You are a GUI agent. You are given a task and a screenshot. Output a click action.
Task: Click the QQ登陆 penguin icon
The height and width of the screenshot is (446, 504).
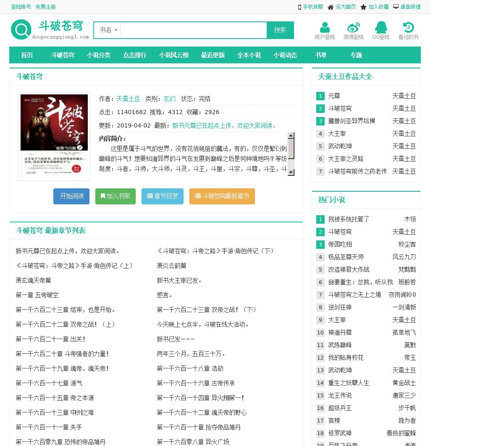tap(381, 27)
